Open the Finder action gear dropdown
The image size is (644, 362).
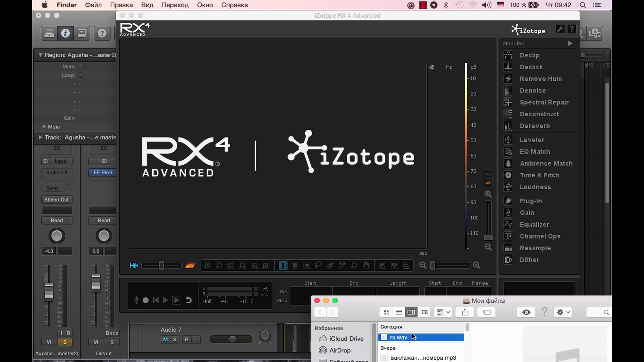pos(563,312)
